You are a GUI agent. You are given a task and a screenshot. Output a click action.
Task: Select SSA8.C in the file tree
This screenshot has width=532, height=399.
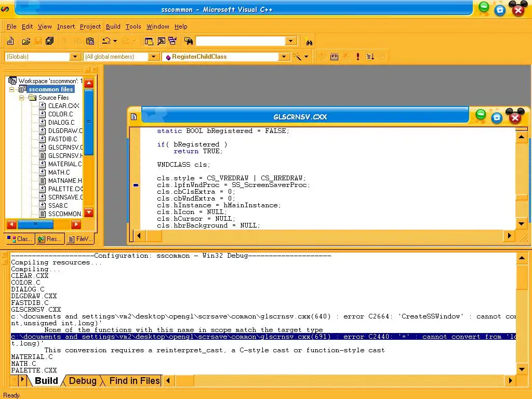[58, 206]
